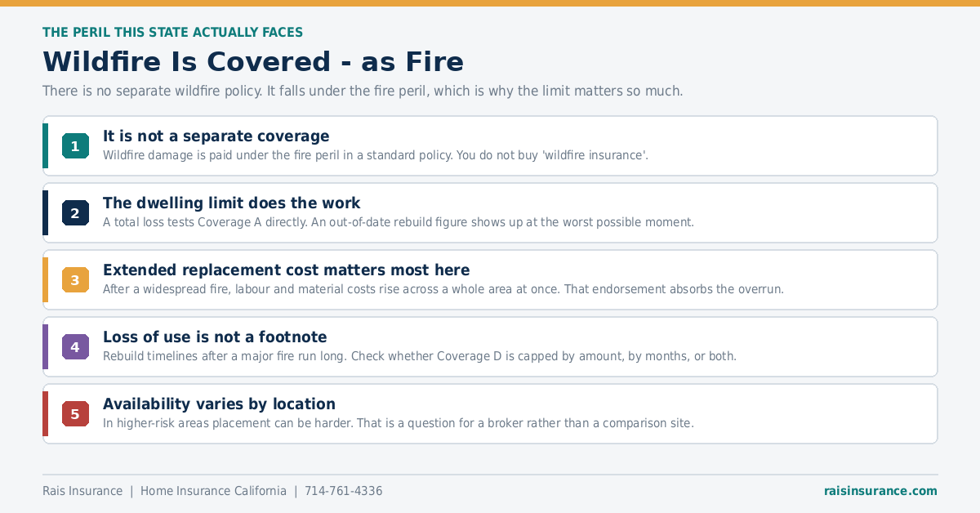Viewport: 980px width, 513px height.
Task: Visit the raisinsurance.com link
Action: [880, 491]
